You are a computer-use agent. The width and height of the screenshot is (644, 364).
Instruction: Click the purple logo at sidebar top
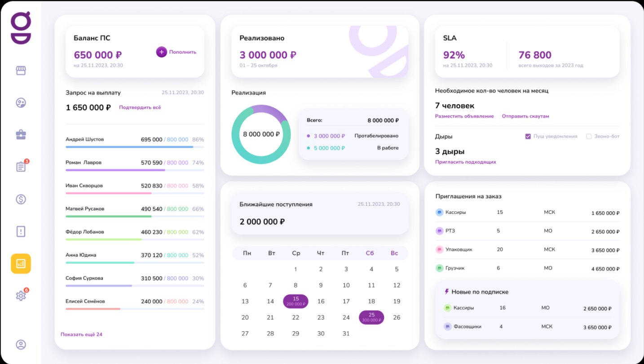point(21,28)
